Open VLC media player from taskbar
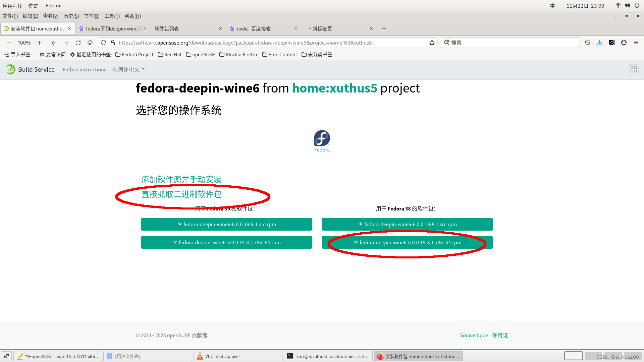The height and width of the screenshot is (362, 644). 237,356
